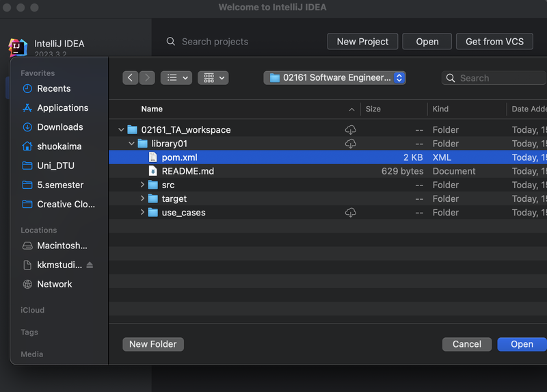The height and width of the screenshot is (392, 547).
Task: Click the 2 KB size cell
Action: [413, 157]
